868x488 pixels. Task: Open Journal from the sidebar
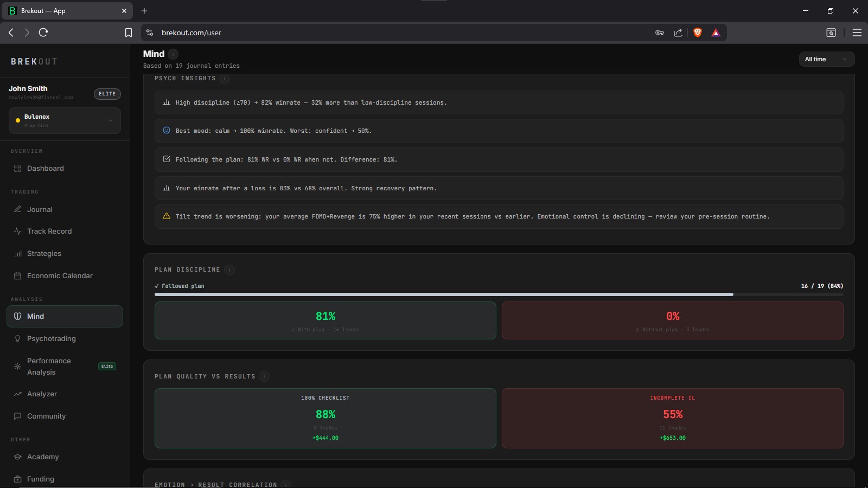tap(65, 209)
